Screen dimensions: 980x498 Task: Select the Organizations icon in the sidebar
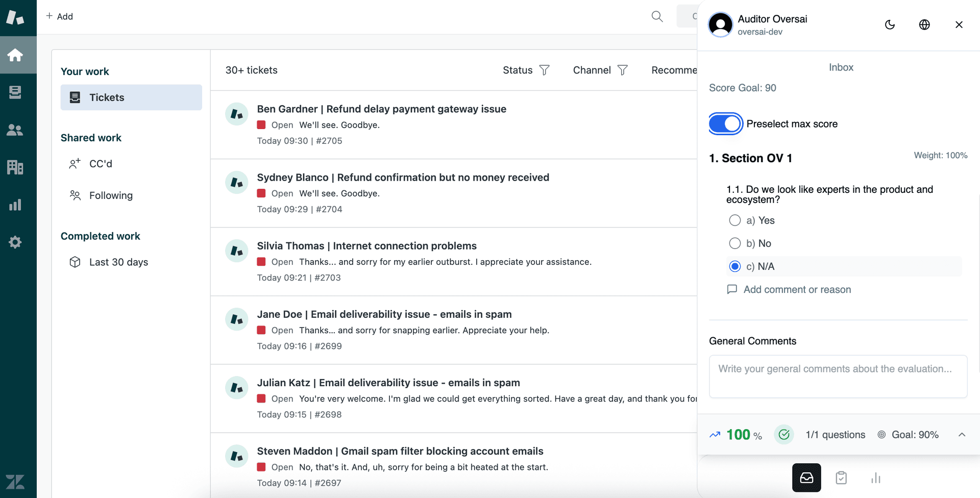(15, 167)
